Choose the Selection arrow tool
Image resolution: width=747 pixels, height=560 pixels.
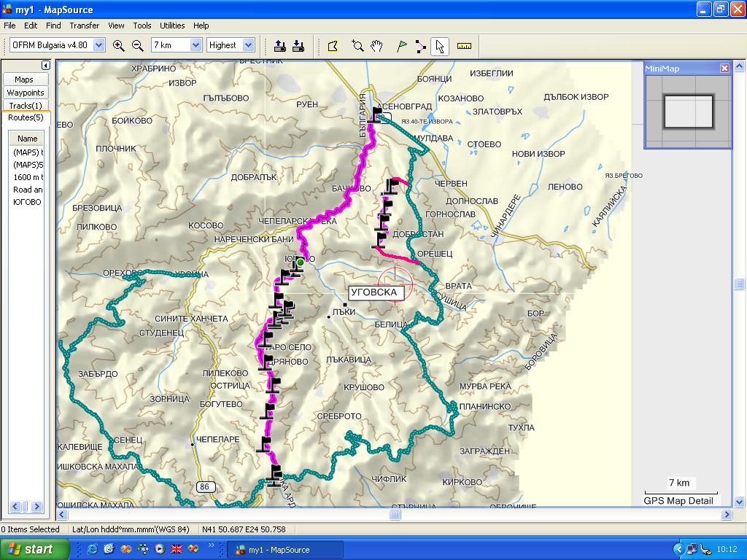point(439,46)
